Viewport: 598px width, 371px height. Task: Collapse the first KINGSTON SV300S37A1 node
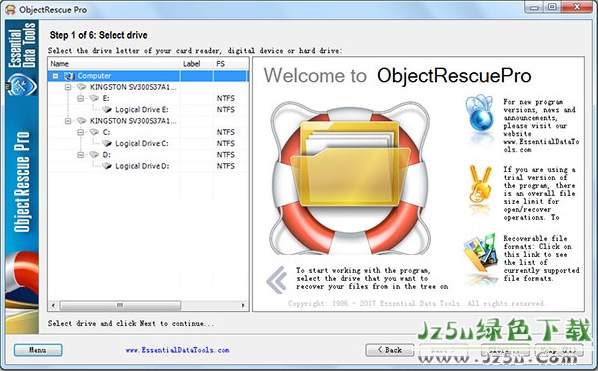coord(68,87)
